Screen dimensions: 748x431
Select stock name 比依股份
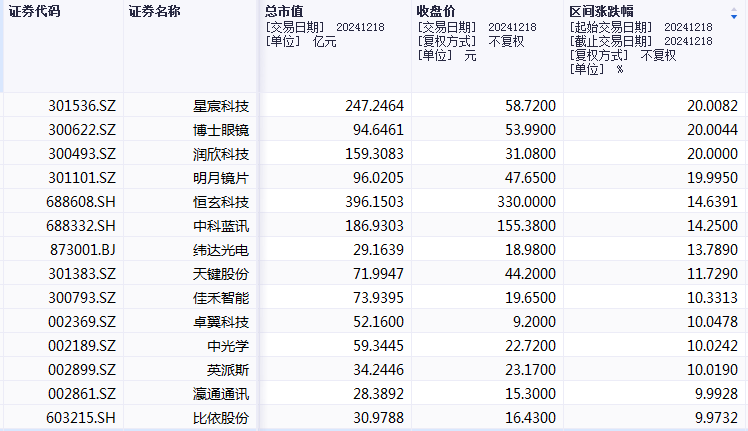point(221,418)
